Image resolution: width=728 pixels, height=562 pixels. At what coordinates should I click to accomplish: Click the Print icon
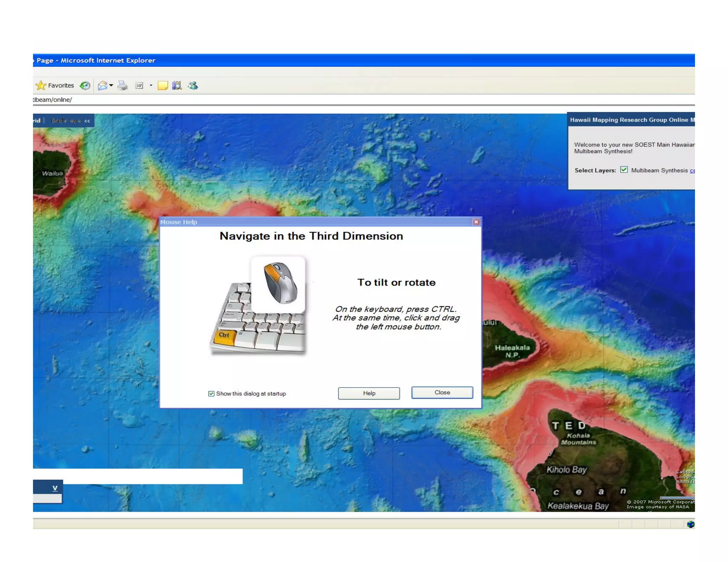click(123, 86)
